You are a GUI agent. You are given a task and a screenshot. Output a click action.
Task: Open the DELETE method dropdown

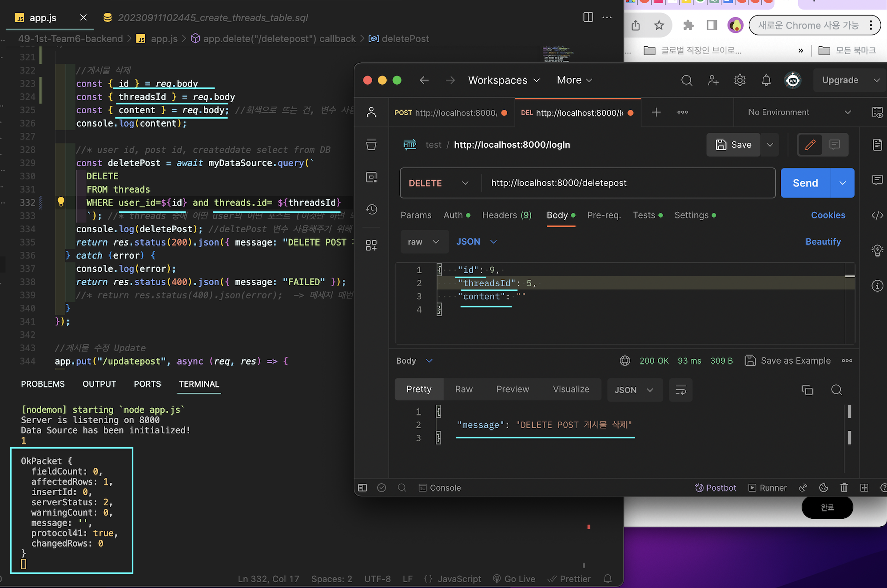coord(438,183)
